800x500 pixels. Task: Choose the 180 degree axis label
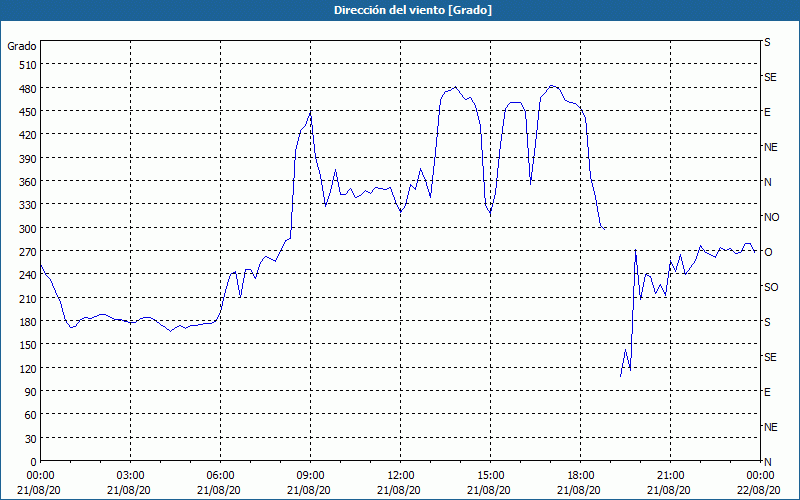click(28, 322)
